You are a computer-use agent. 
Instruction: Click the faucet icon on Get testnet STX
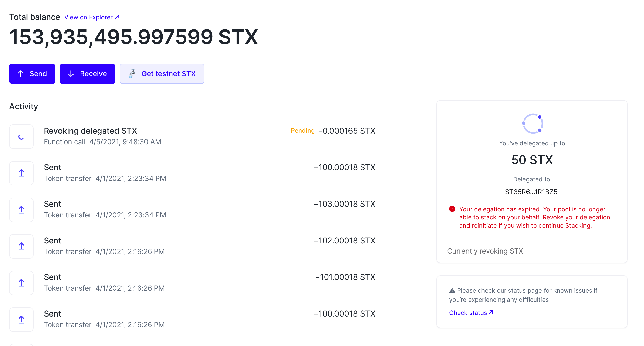[x=132, y=74]
